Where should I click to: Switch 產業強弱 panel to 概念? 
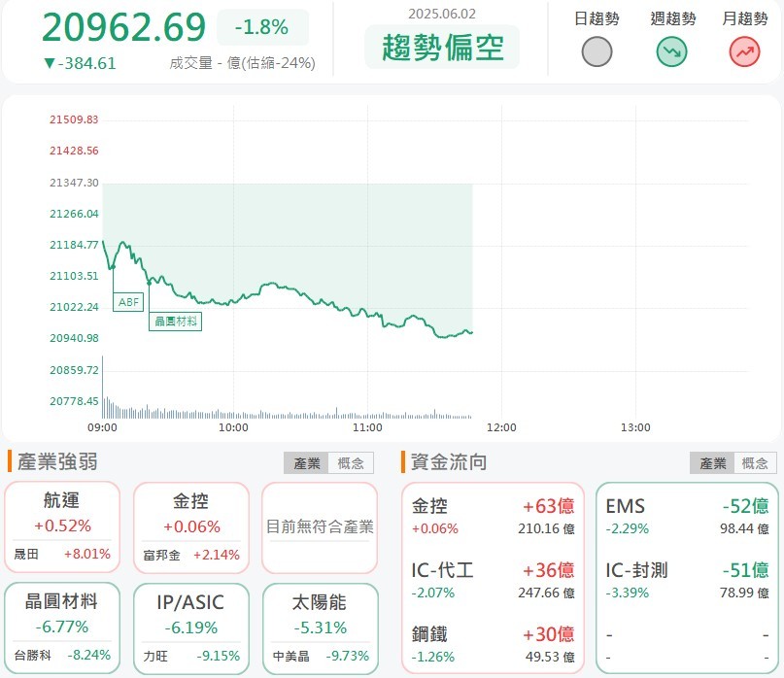350,463
